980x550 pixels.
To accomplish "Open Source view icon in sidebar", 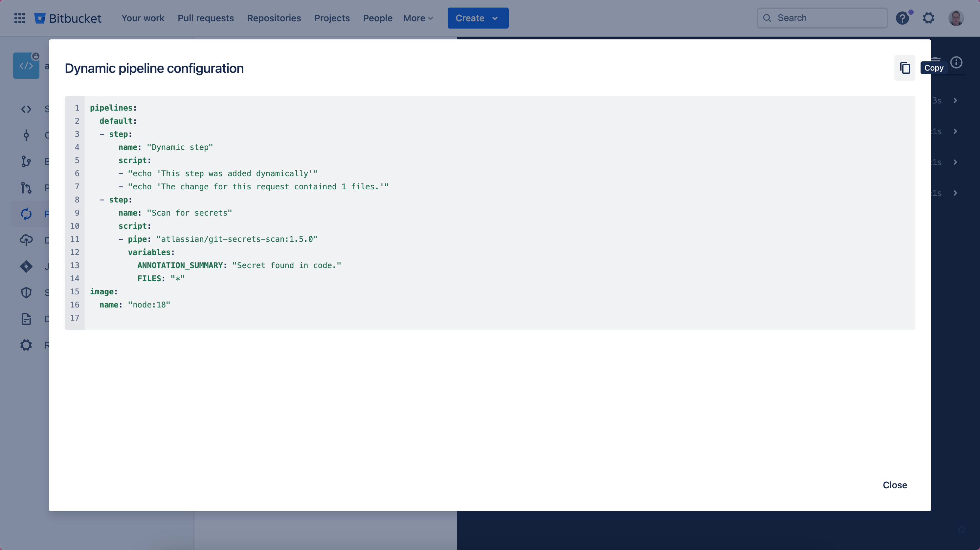I will pyautogui.click(x=26, y=110).
